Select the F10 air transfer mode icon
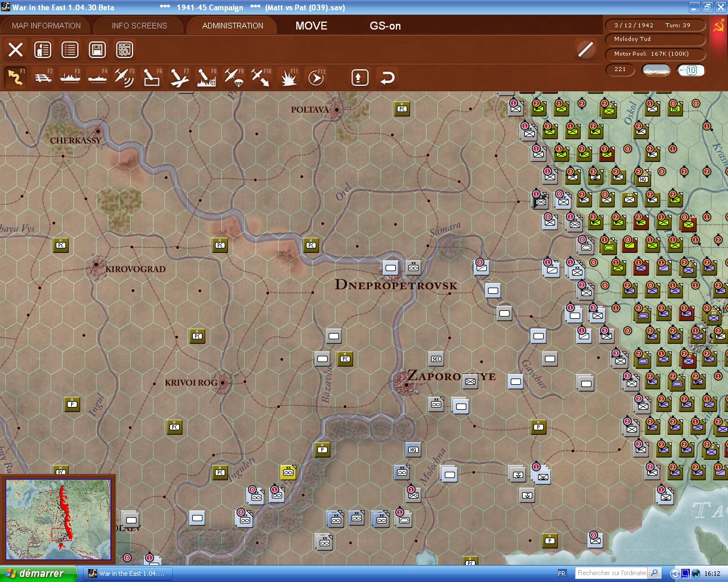This screenshot has width=728, height=582. (x=261, y=77)
